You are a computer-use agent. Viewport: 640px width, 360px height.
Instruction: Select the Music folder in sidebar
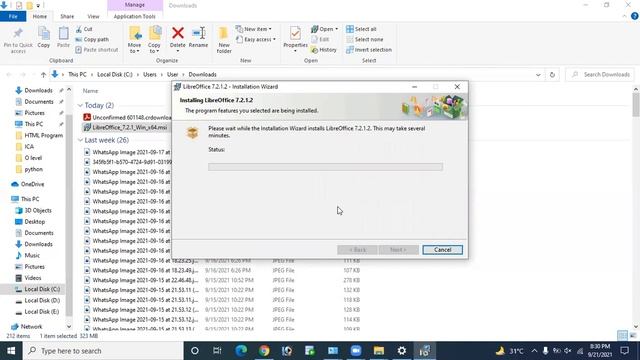[32, 256]
